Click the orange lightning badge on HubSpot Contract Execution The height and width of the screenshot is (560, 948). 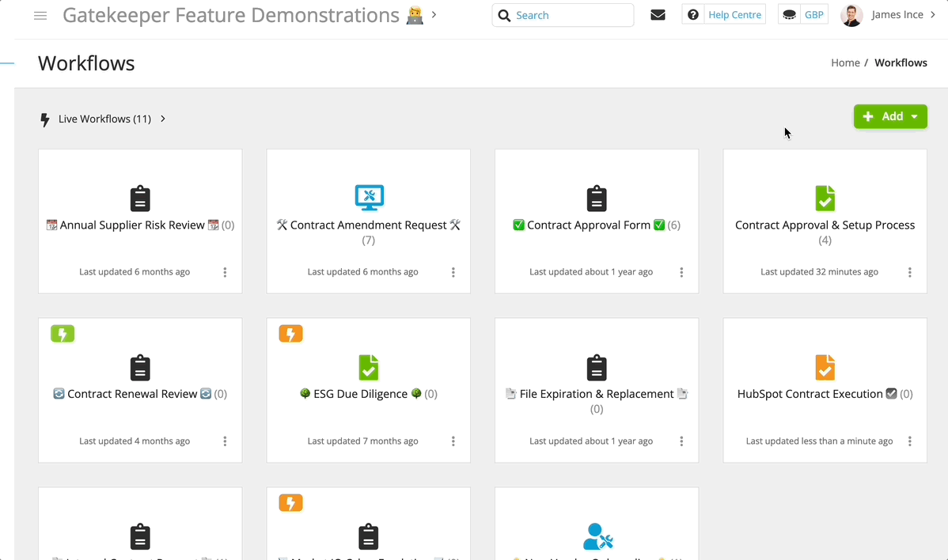(826, 368)
